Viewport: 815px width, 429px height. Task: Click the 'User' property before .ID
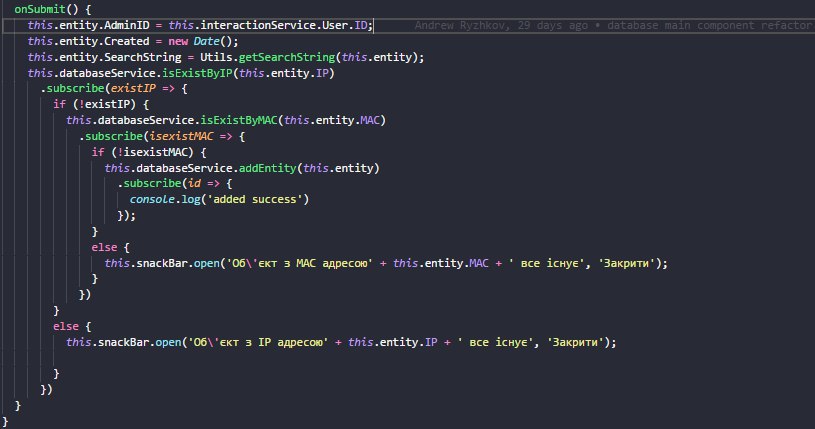point(335,25)
